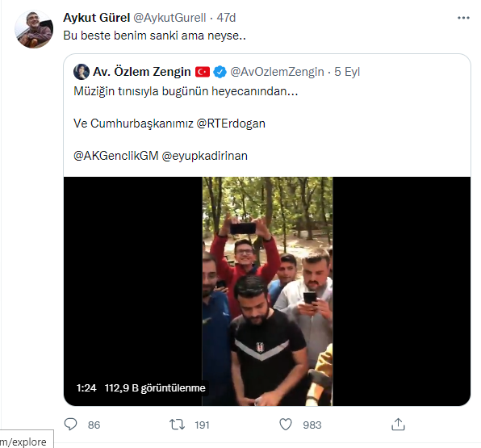Open the share upload icon
481x448 pixels.
(x=398, y=425)
